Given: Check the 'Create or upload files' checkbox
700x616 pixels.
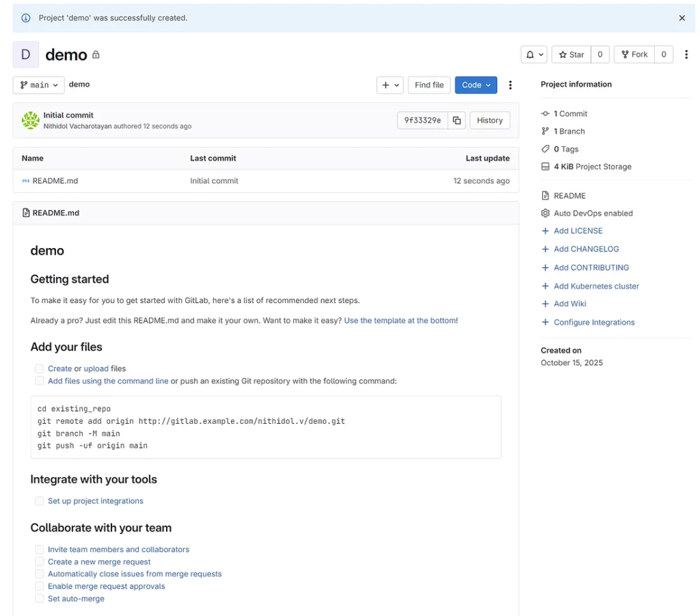Looking at the screenshot, I should point(40,369).
